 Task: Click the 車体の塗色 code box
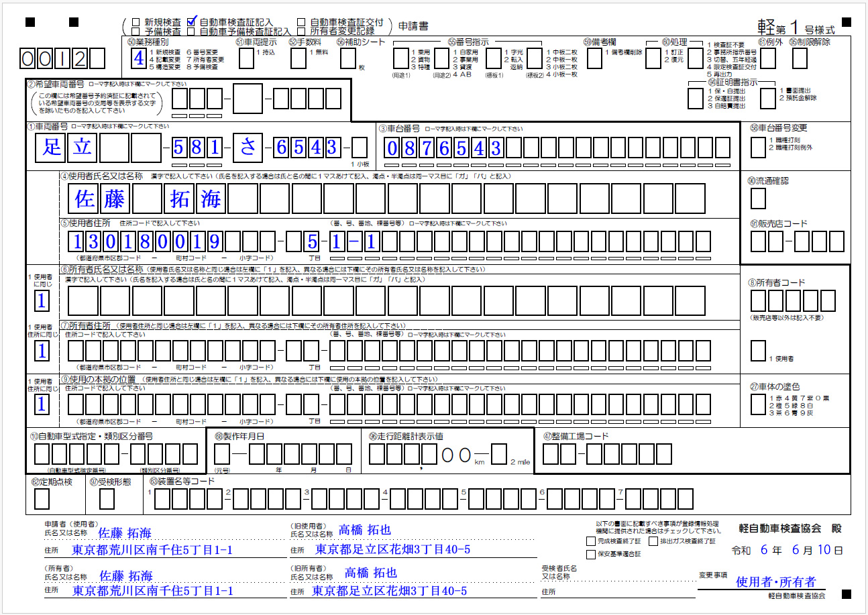(758, 404)
